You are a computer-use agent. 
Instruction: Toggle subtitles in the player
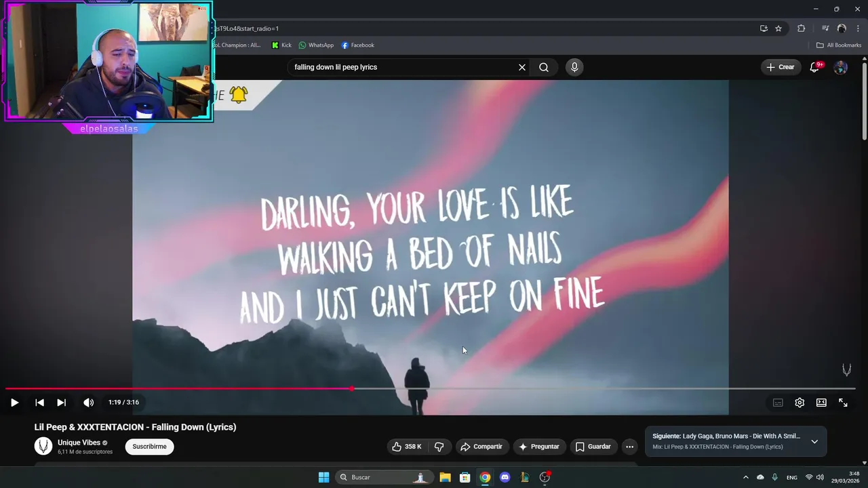tap(778, 403)
